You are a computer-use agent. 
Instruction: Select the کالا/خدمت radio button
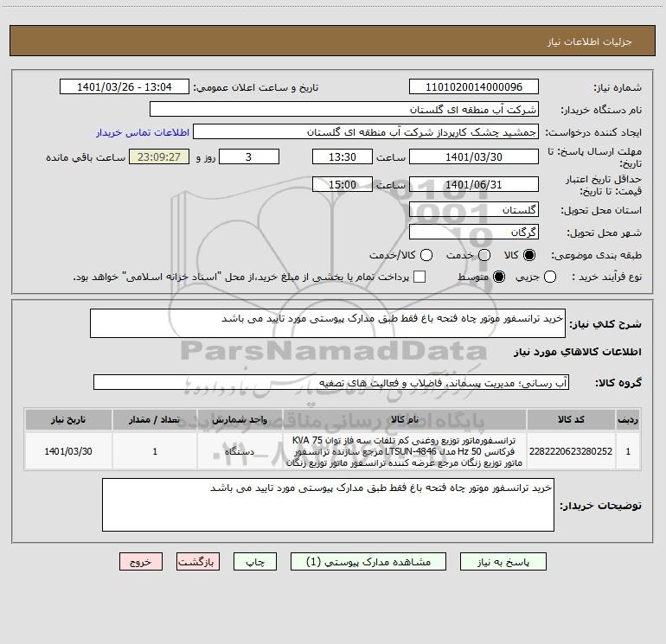426,255
